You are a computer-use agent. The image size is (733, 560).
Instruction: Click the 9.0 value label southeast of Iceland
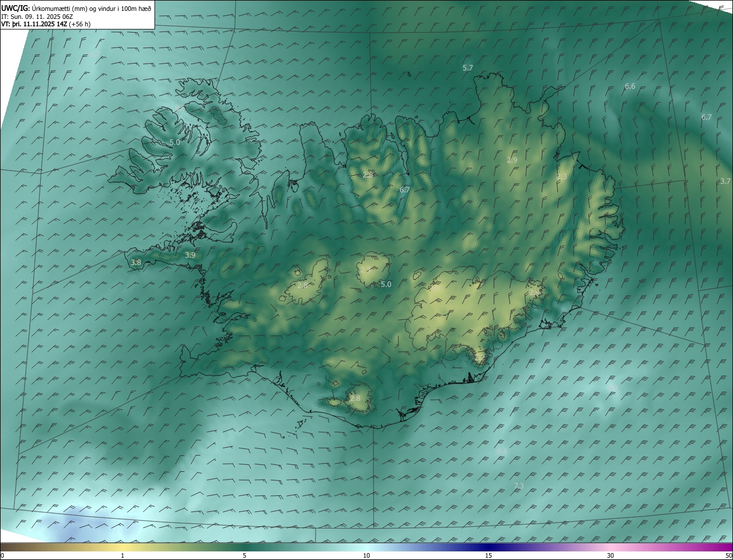click(x=613, y=388)
